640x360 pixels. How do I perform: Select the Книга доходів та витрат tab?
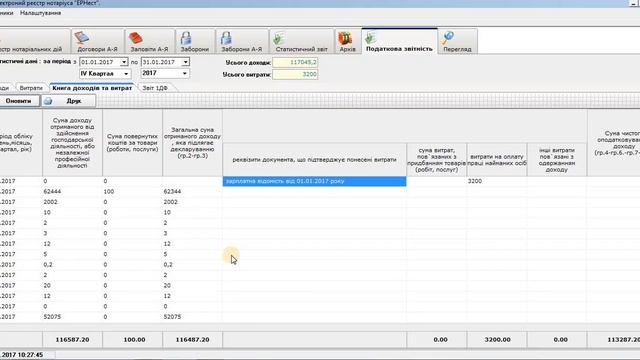tap(92, 88)
